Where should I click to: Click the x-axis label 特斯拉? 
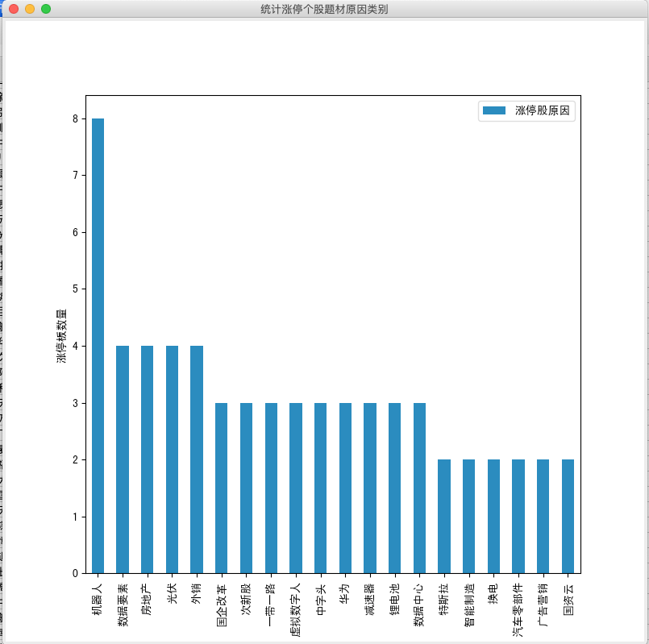(x=444, y=600)
